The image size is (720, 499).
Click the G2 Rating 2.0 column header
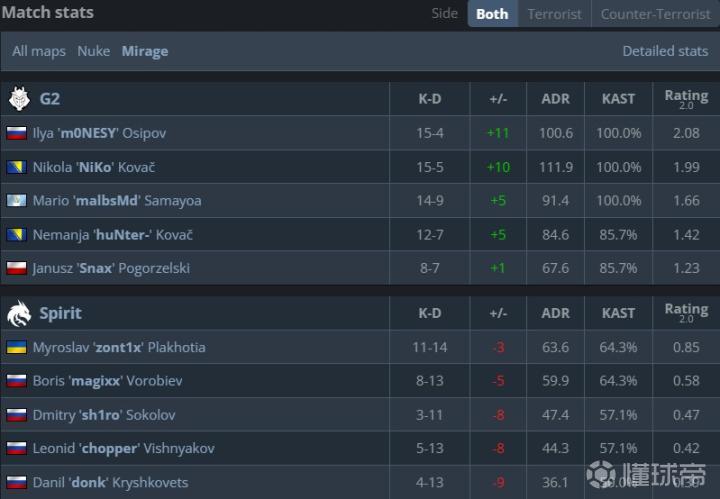(686, 98)
